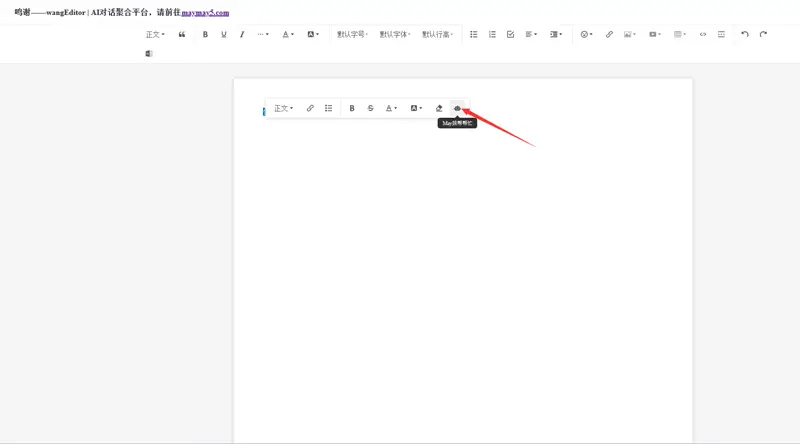
Task: Open the 正文 menu in floating toolbar
Action: click(x=284, y=108)
